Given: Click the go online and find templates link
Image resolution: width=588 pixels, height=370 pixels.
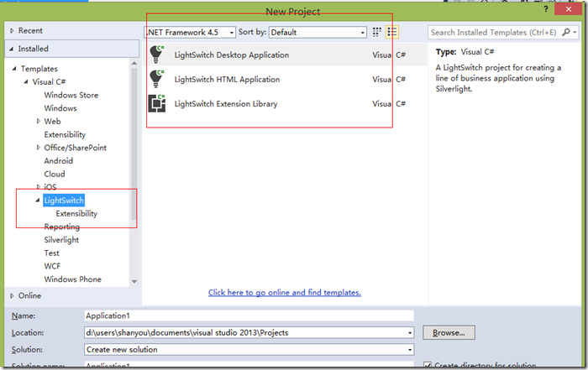Looking at the screenshot, I should click(x=285, y=293).
